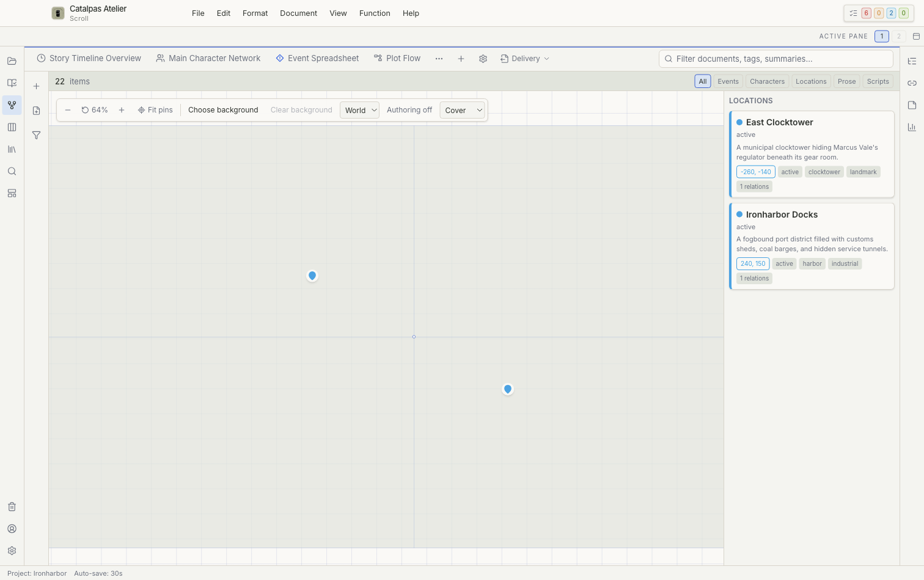Viewport: 924px width, 580px height.
Task: Toggle Authoring off button
Action: coord(409,110)
